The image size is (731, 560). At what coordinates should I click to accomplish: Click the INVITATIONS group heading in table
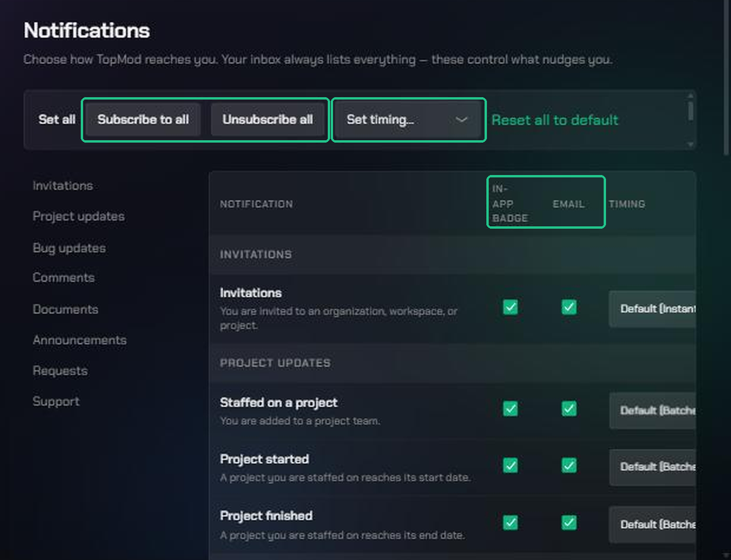tap(256, 255)
